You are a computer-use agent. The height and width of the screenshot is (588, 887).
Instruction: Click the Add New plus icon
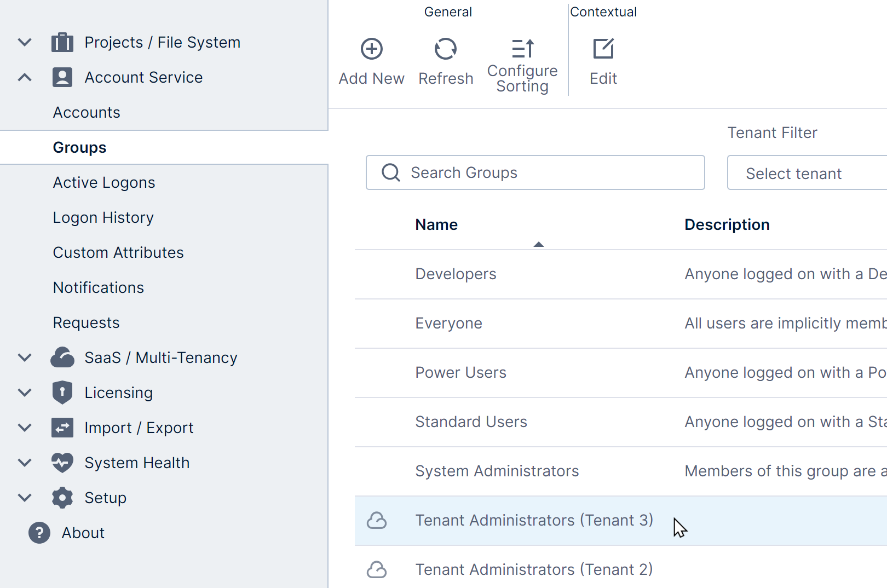pyautogui.click(x=371, y=49)
